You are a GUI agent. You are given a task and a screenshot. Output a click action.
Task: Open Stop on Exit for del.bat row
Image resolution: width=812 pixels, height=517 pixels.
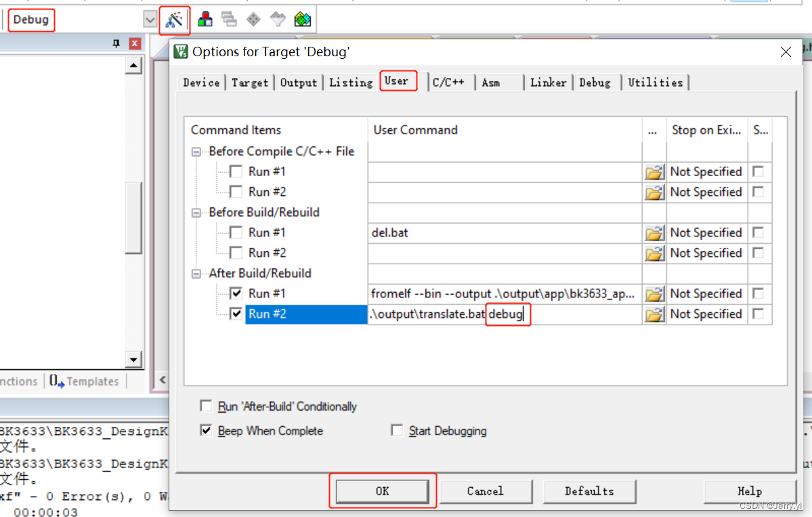pos(707,232)
